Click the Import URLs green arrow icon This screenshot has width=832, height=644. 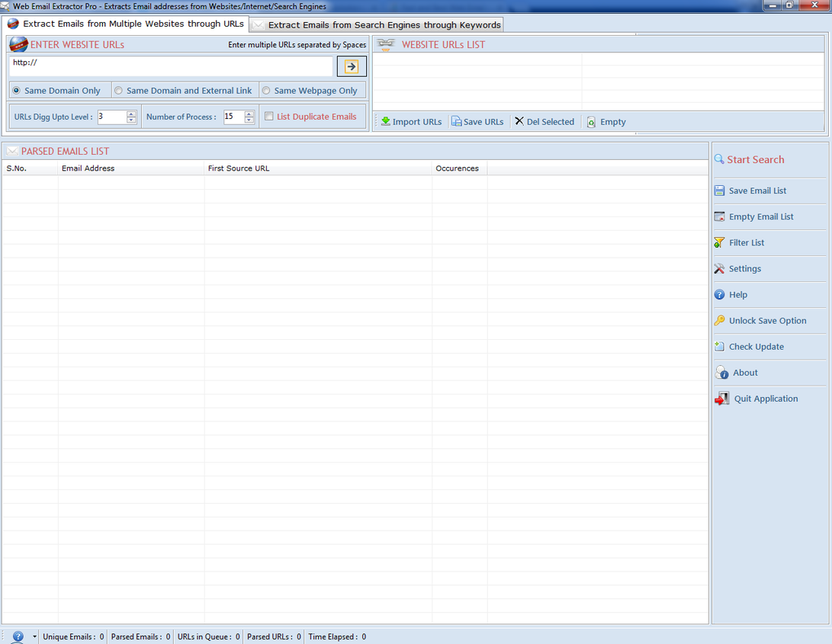click(386, 121)
